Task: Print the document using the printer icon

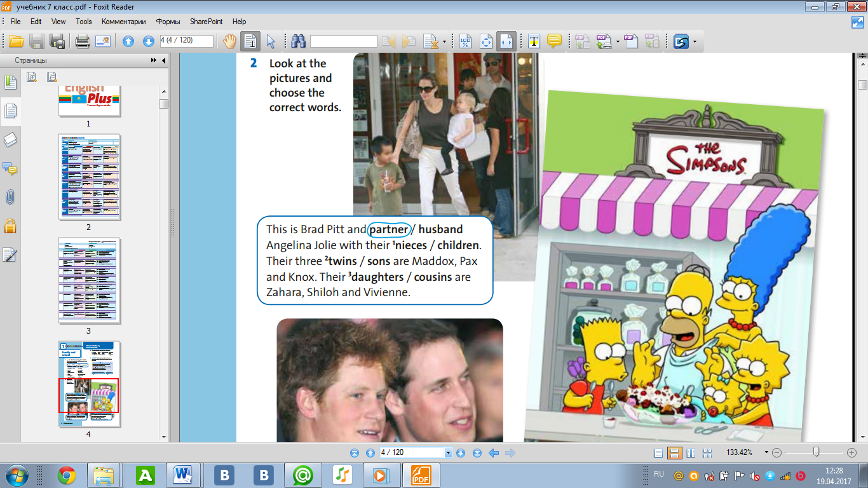Action: click(83, 42)
